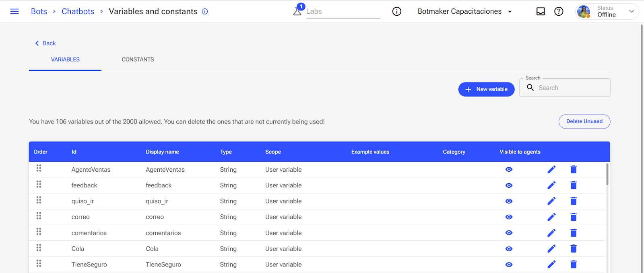Click the Category column header
Screen dimensions: 644x273
(x=454, y=152)
